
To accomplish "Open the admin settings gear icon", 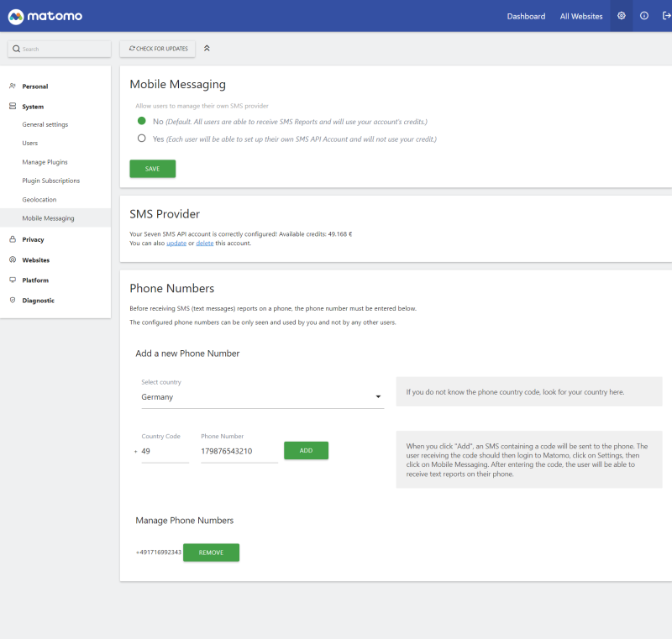I will (622, 15).
